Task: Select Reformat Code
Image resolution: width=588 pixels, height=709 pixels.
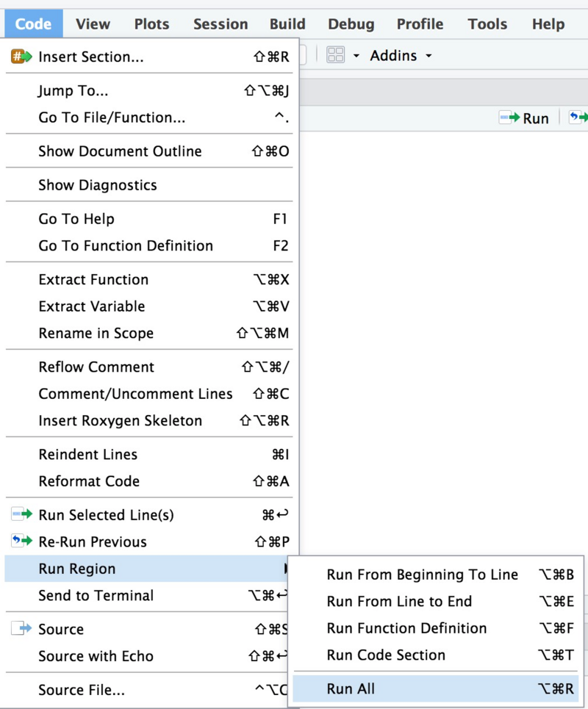Action: (89, 481)
